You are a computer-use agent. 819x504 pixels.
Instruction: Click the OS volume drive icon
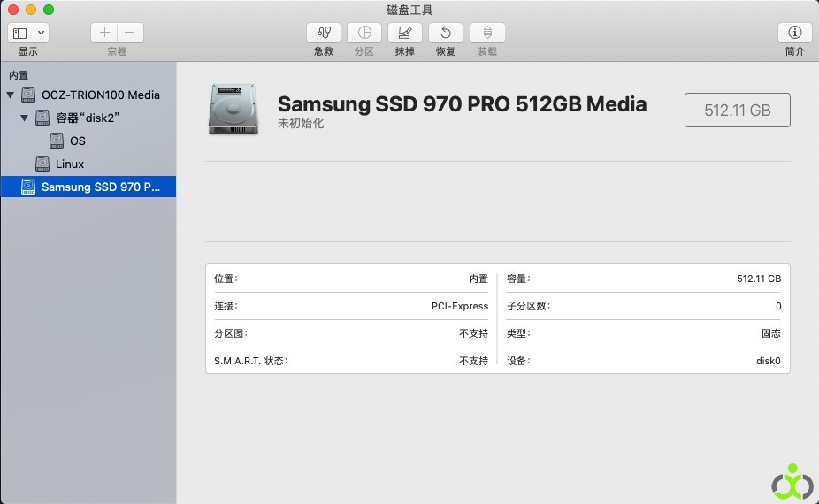click(57, 141)
